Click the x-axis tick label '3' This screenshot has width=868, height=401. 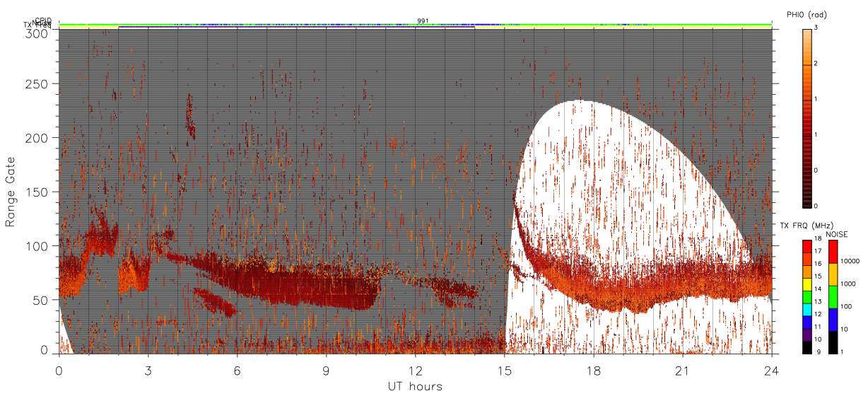[148, 370]
